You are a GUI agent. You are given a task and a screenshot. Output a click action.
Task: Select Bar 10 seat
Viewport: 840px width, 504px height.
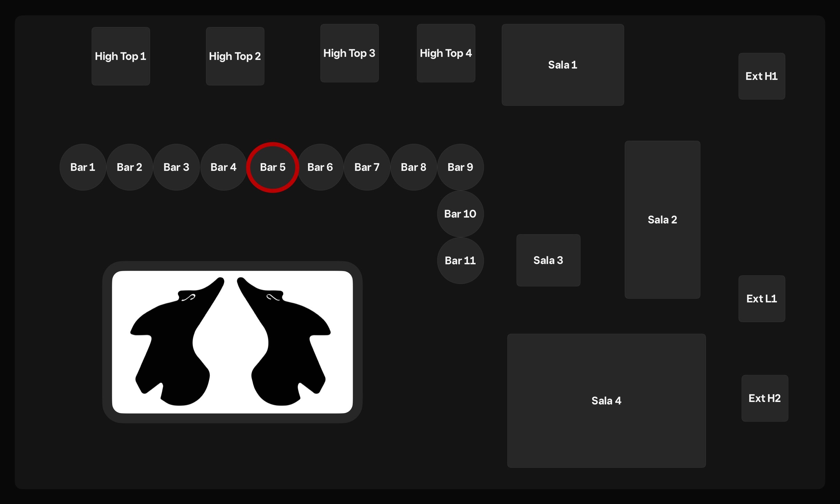[460, 214]
